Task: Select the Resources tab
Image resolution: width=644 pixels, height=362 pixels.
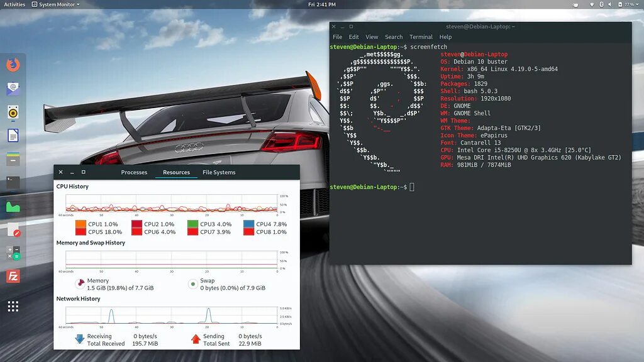Action: (x=176, y=172)
